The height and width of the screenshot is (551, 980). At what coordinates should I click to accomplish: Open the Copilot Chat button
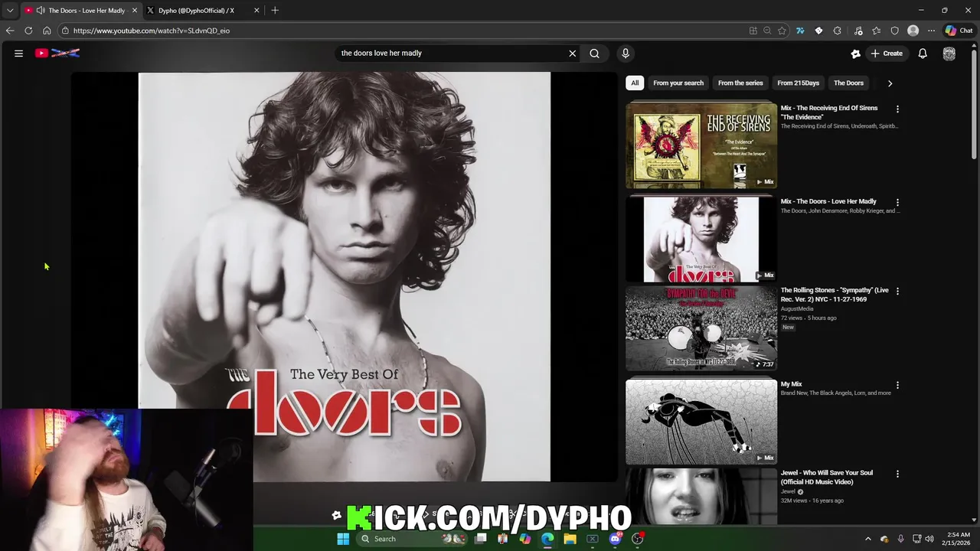click(959, 31)
